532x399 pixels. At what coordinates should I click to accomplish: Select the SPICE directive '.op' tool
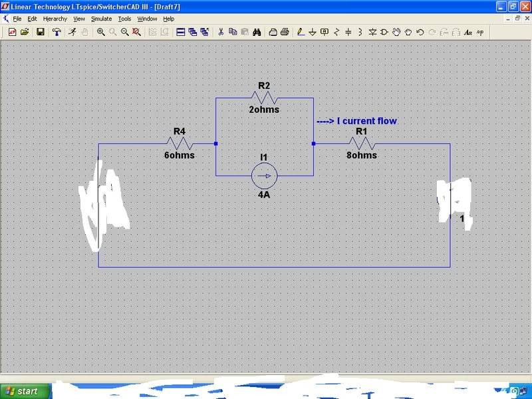pyautogui.click(x=480, y=33)
